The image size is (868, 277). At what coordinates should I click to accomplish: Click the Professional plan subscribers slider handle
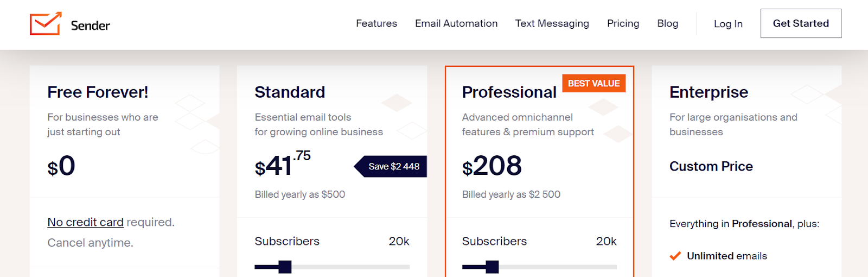492,267
